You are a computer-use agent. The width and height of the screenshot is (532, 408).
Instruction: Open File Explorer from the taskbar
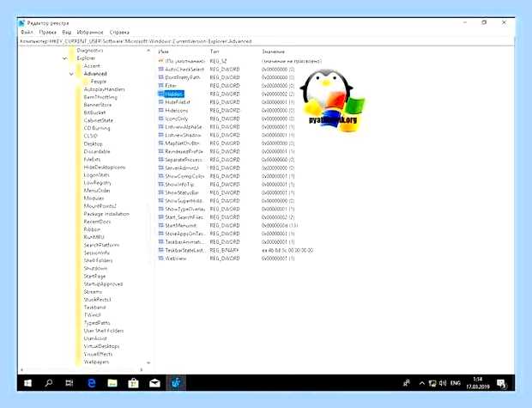(x=112, y=383)
